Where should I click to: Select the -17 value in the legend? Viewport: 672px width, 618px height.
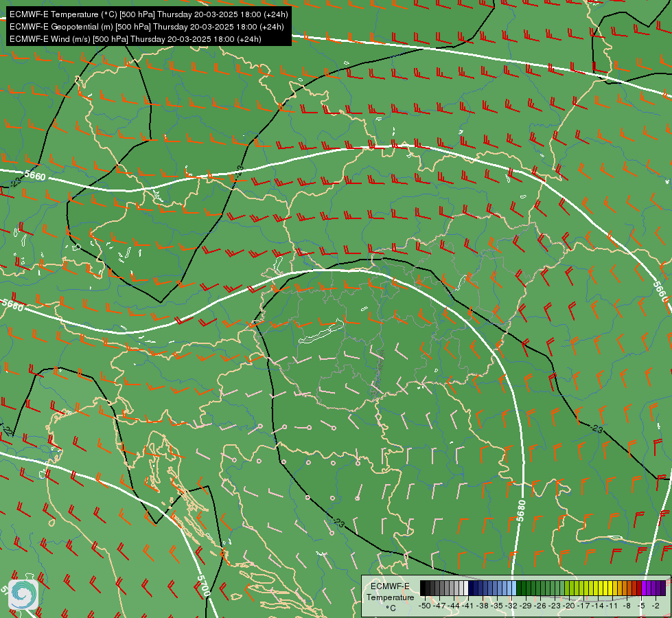pos(583,606)
